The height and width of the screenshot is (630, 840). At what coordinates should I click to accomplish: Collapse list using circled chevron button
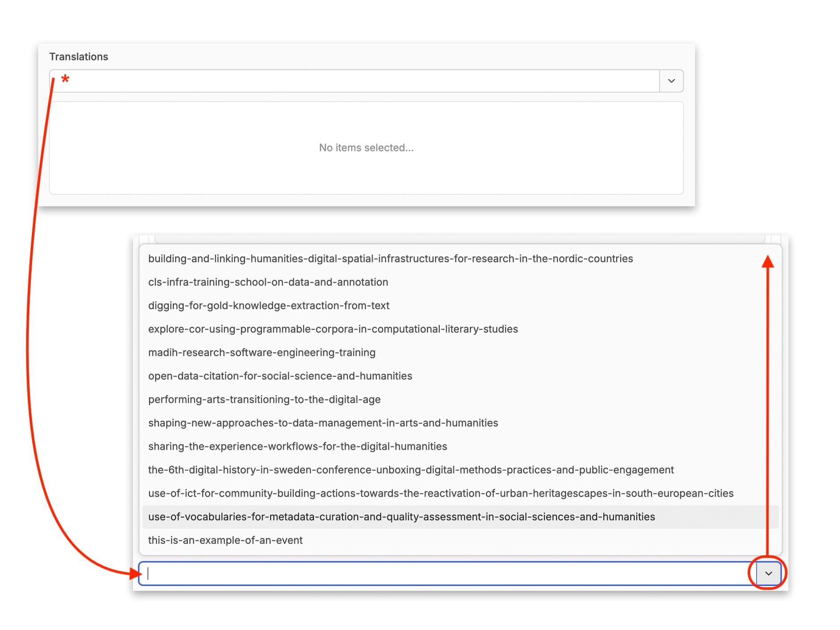768,573
